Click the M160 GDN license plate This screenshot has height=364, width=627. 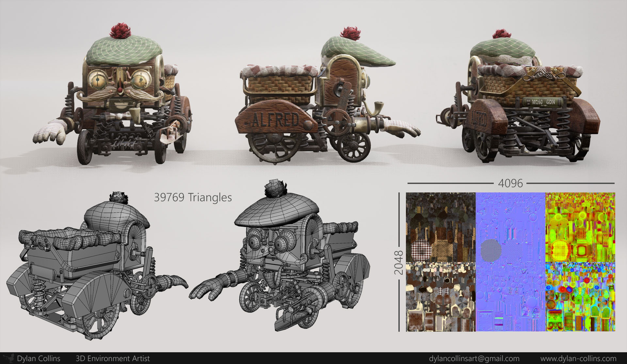point(543,102)
